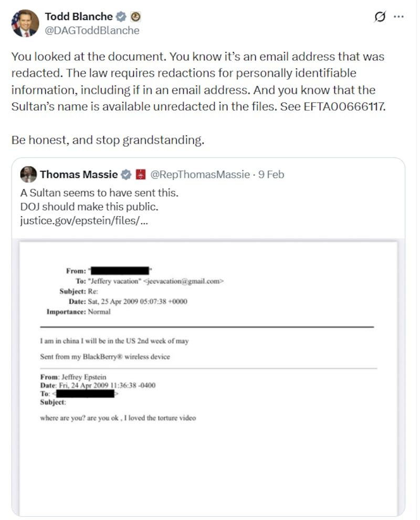The height and width of the screenshot is (520, 420).
Task: Click the redacted To address under Jeffrey Epstein
Action: [x=86, y=393]
